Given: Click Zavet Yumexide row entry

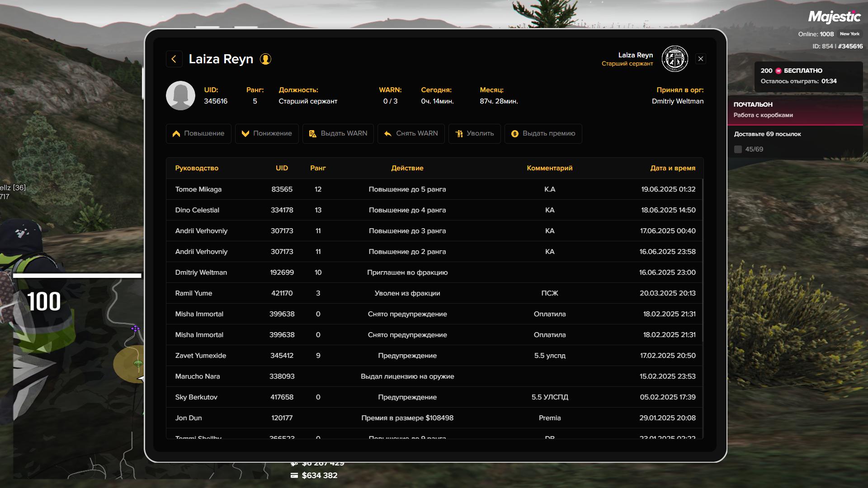Looking at the screenshot, I should pos(434,356).
